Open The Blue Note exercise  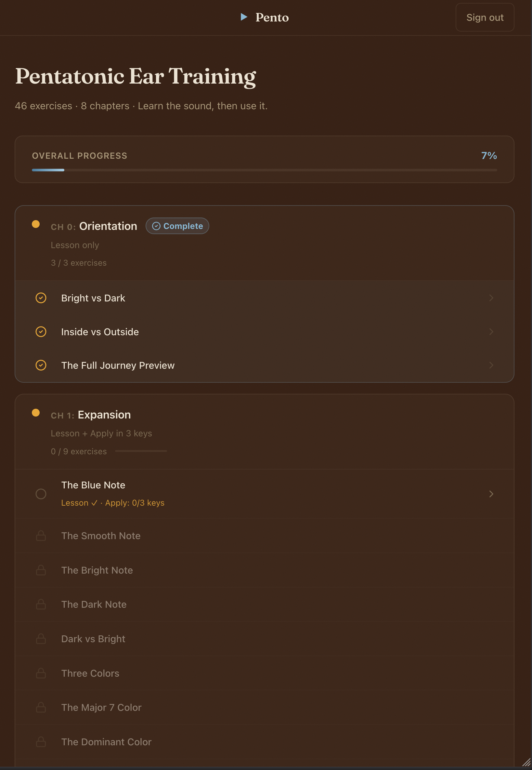(x=264, y=494)
